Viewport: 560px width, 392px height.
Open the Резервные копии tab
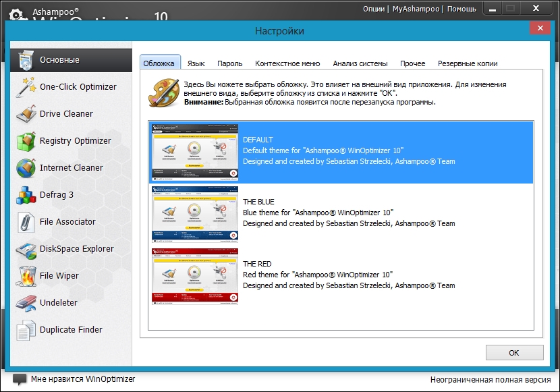point(468,63)
